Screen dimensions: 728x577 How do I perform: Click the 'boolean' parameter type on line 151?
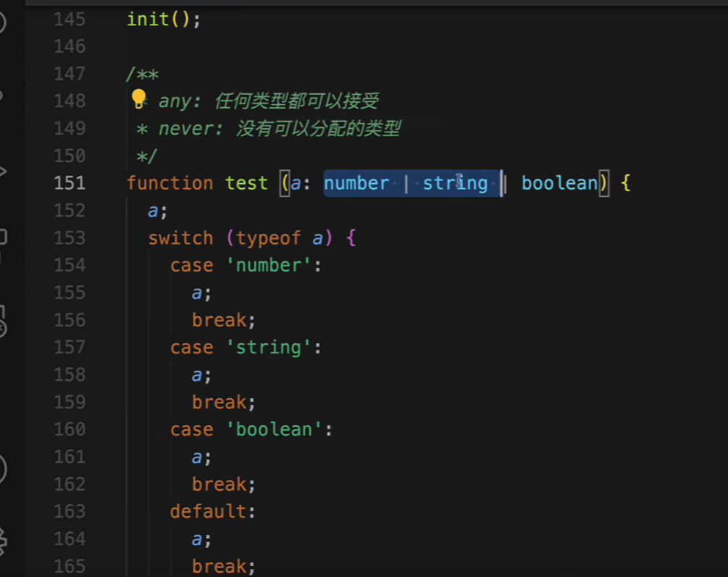(560, 183)
